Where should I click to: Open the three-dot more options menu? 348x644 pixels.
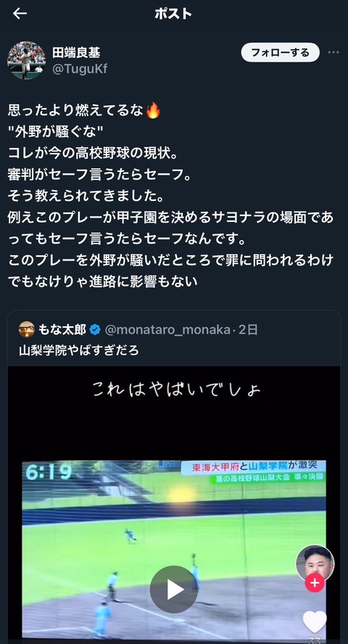pos(333,52)
